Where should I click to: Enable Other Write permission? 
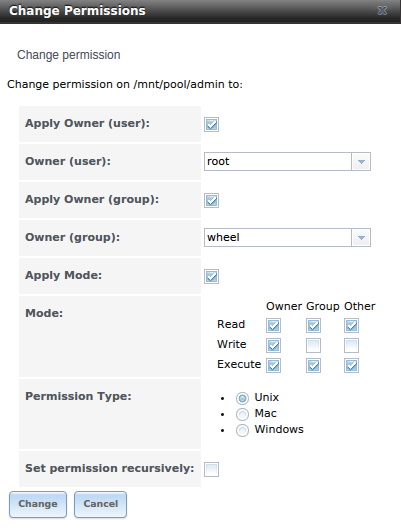coord(351,345)
